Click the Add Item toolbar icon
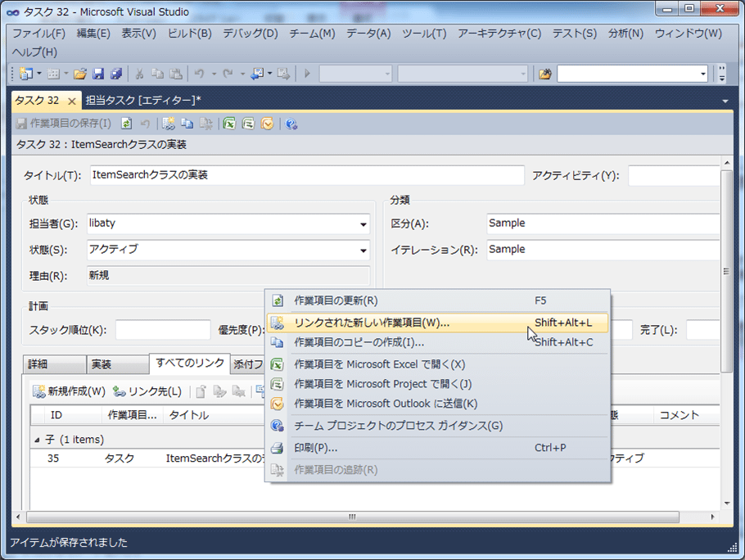Screen dimensions: 745x560 click(54, 74)
